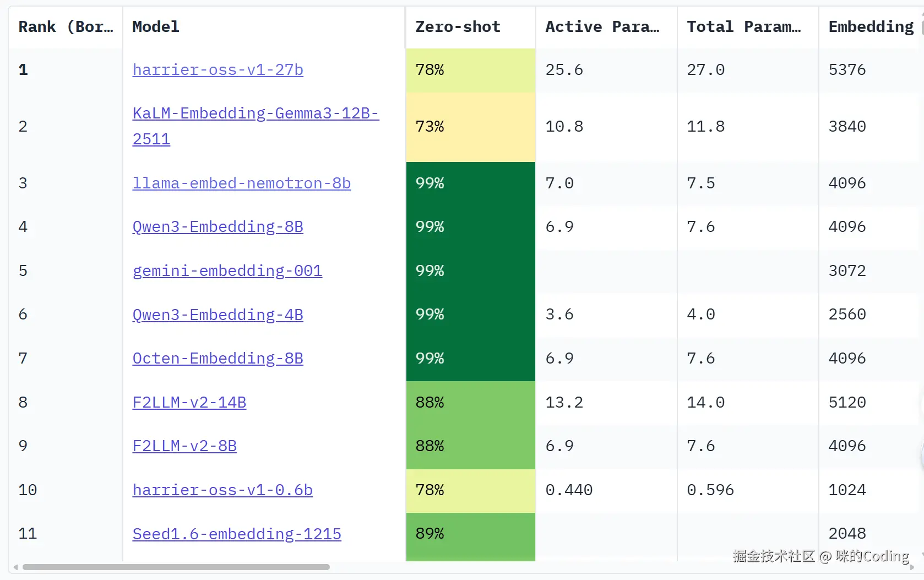Select the 13.2 active parameters value
The image size is (924, 580).
point(564,403)
